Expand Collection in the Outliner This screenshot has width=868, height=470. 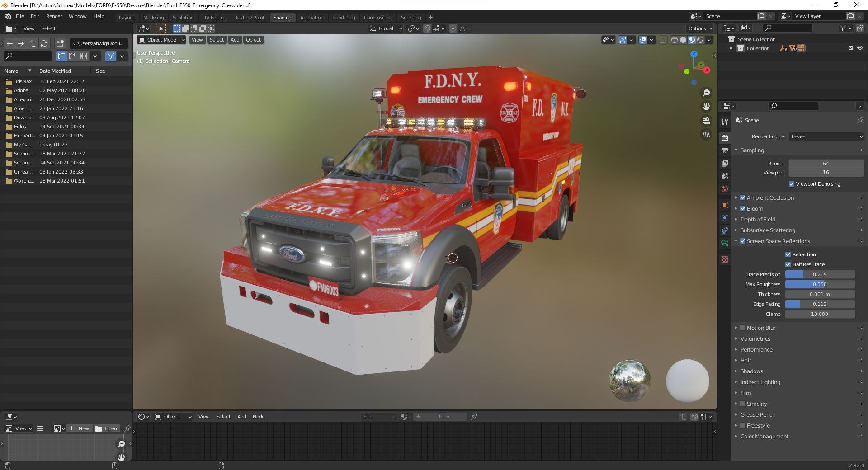click(x=731, y=48)
